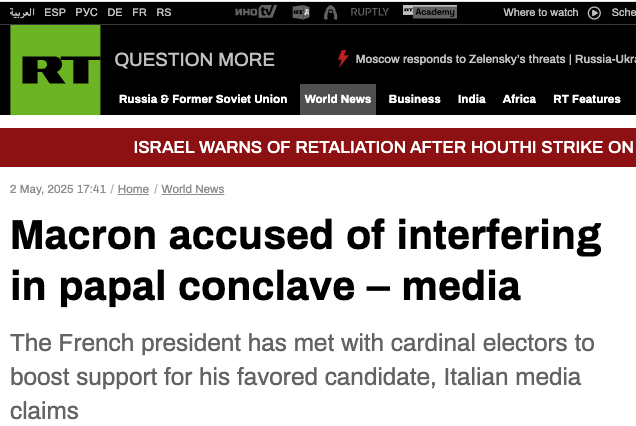Image resolution: width=636 pixels, height=426 pixels.
Task: Open the RT Doc icon in top bar
Action: 301,13
